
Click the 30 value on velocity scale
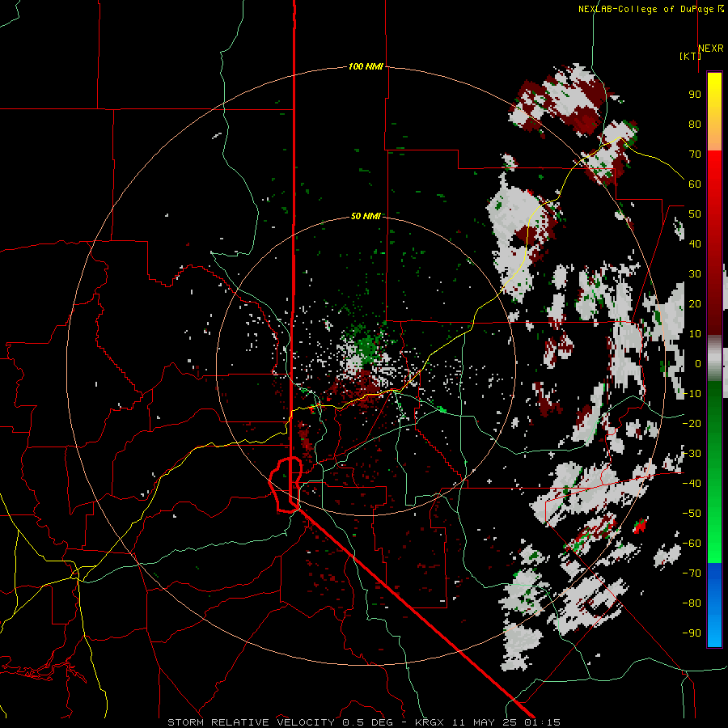pos(695,274)
